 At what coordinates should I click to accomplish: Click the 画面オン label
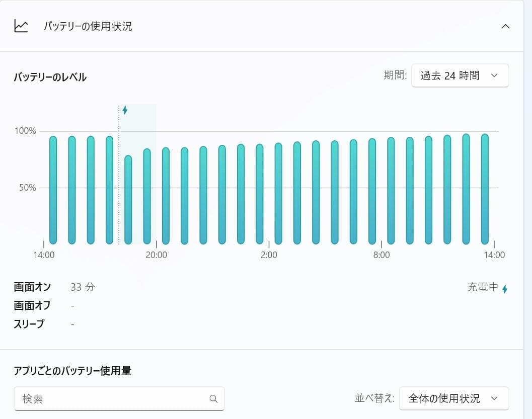coord(32,287)
